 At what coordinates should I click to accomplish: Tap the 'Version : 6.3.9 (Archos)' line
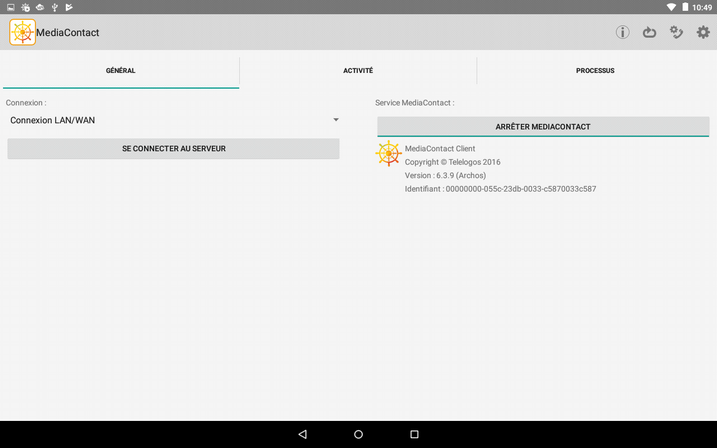[445, 176]
